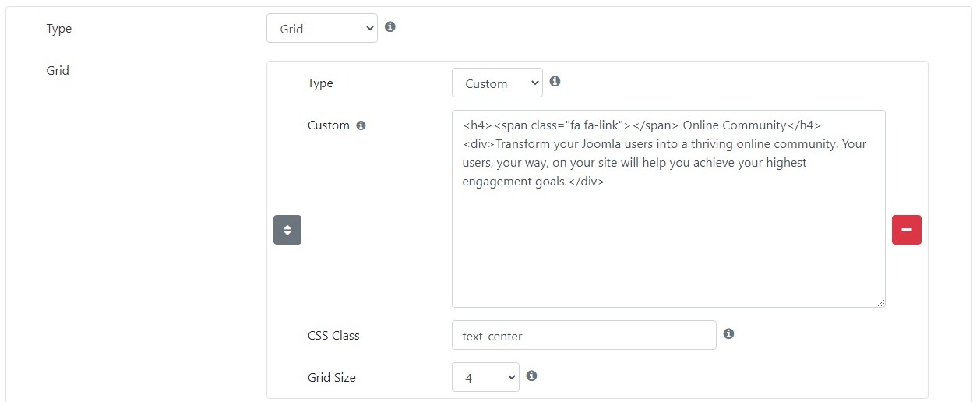Remove the grid item with the red minus button
The height and width of the screenshot is (402, 980).
tap(907, 230)
